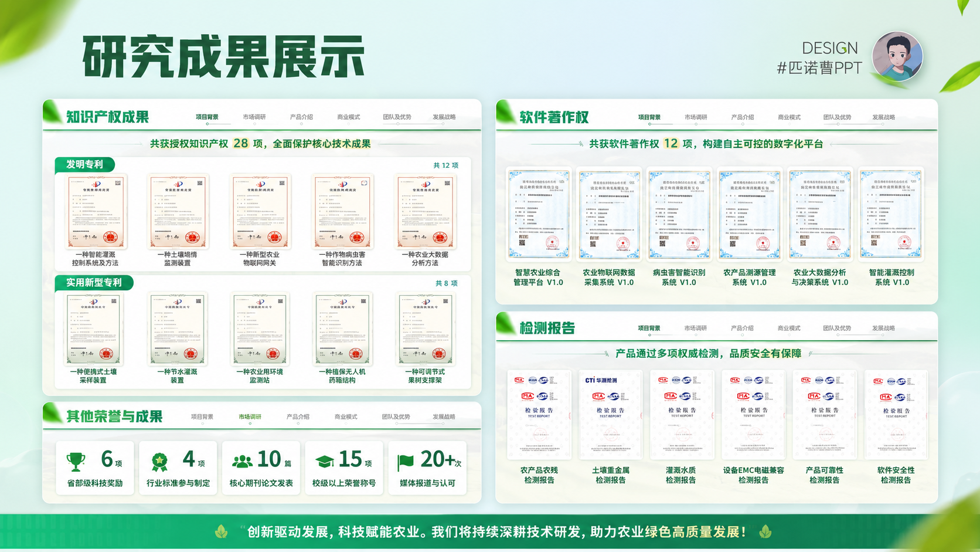This screenshot has height=552, width=980.
Task: Open the 软件安全性检测报告 document image
Action: click(896, 414)
